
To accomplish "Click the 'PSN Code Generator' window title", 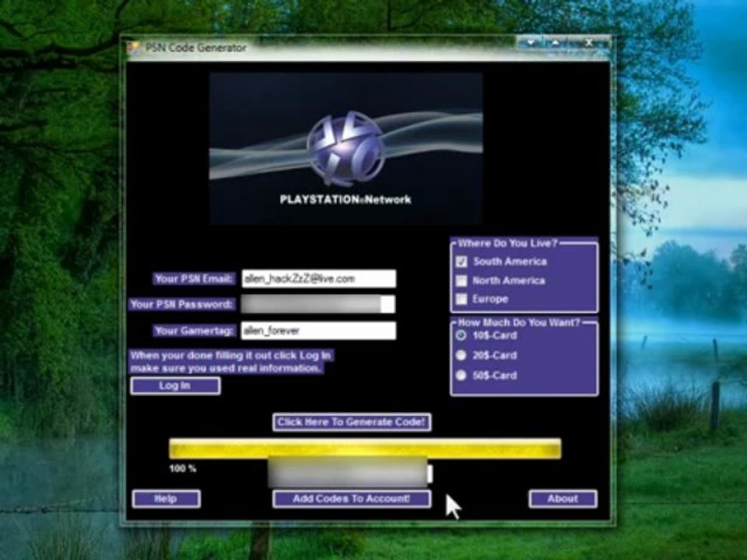I will [x=196, y=47].
